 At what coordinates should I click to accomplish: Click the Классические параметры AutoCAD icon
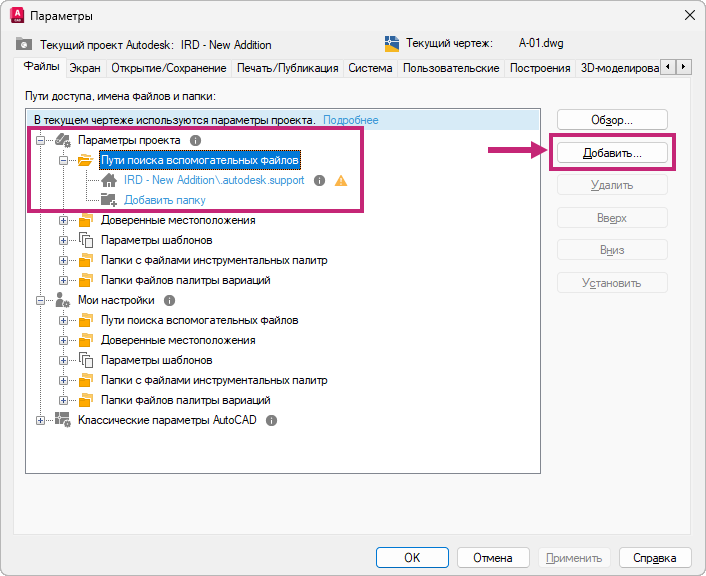(x=63, y=420)
